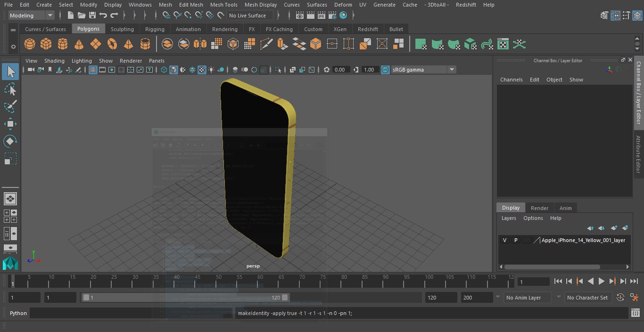Toggle V visibility of Apple_iPhone_14_Yellow_001_layer

tap(505, 240)
